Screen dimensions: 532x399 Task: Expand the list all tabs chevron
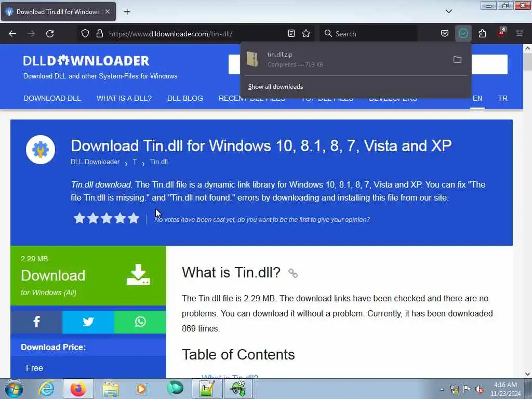pyautogui.click(x=448, y=11)
